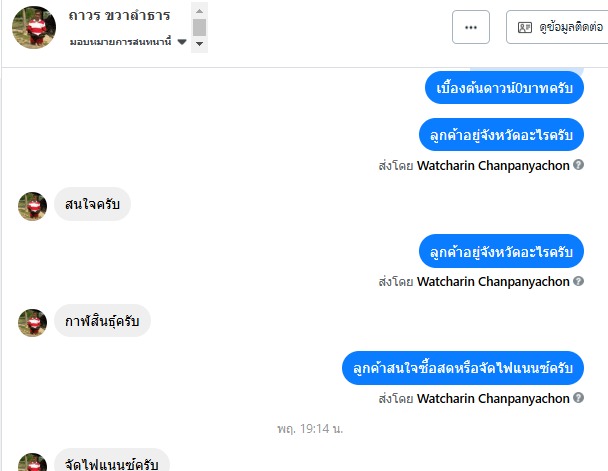Click the small scrollbar thumb in header

point(199,27)
